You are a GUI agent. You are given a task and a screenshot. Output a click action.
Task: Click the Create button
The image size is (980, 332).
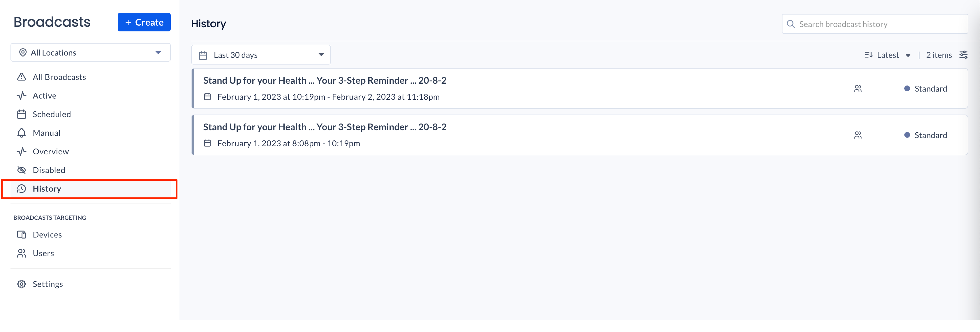144,22
